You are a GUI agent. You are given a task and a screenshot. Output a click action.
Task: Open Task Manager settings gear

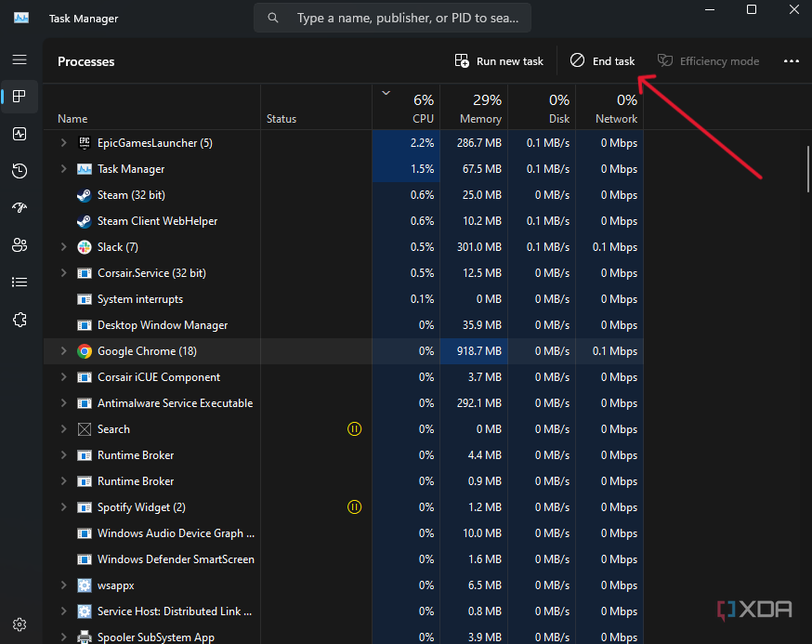(x=20, y=624)
